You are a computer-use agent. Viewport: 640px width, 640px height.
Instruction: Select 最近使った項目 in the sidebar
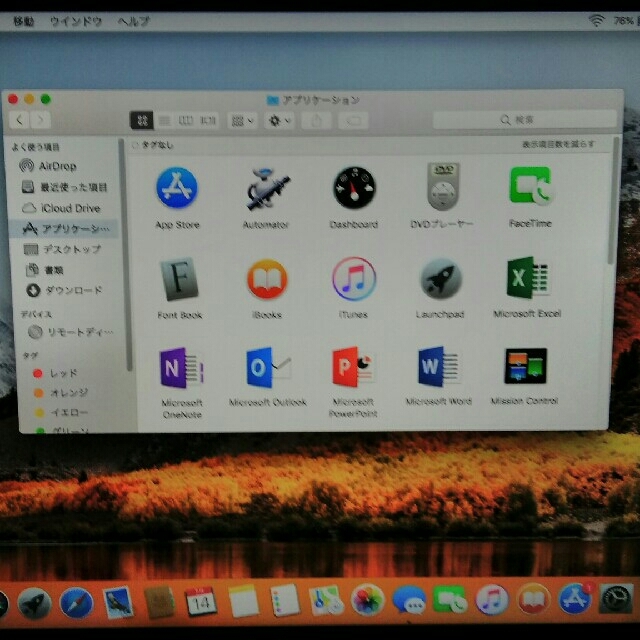tap(63, 187)
